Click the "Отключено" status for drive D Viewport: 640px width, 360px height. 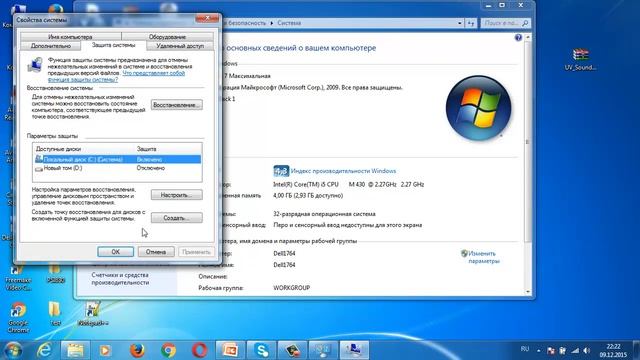coord(151,168)
